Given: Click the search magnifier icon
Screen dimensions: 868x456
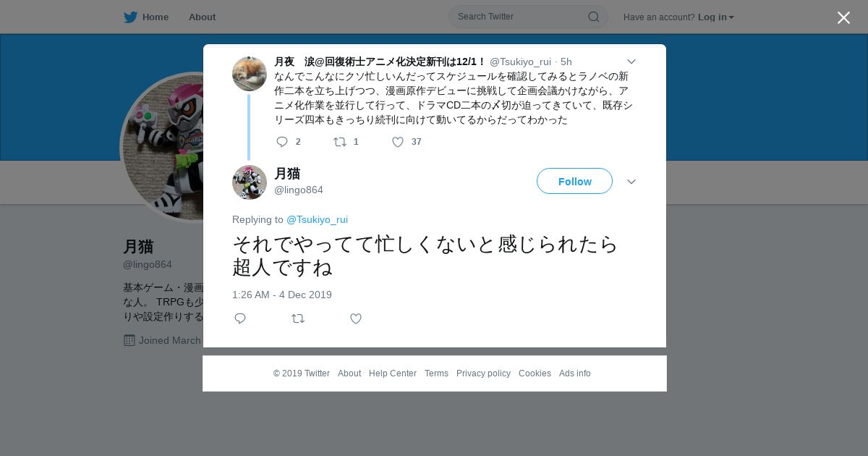Looking at the screenshot, I should pos(593,17).
